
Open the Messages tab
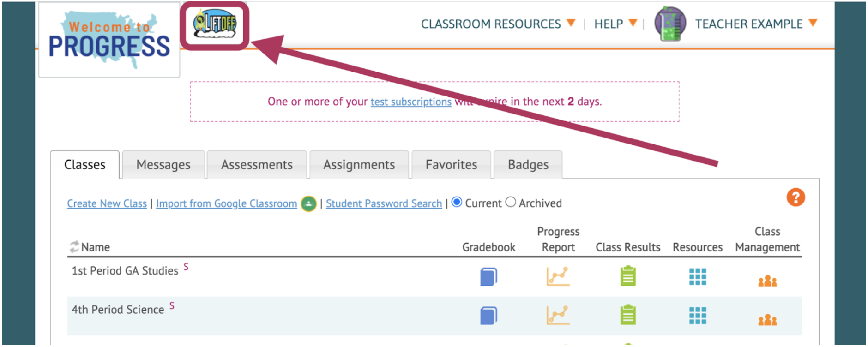pyautogui.click(x=163, y=165)
